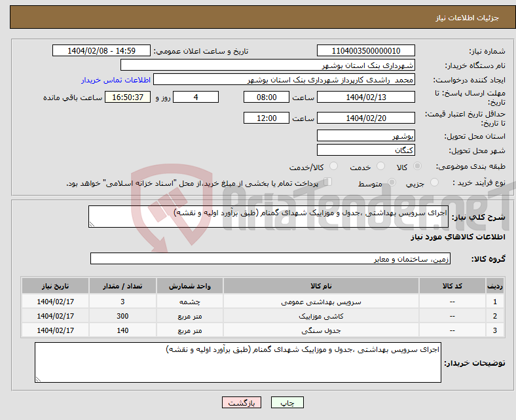Click the request creator name field
Screen dimensions: 516x420
point(284,80)
